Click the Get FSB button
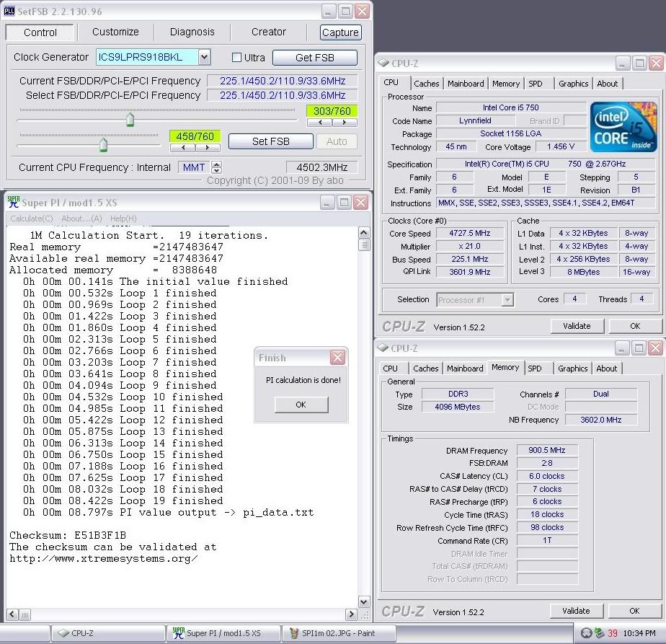This screenshot has width=666, height=644. 315,58
